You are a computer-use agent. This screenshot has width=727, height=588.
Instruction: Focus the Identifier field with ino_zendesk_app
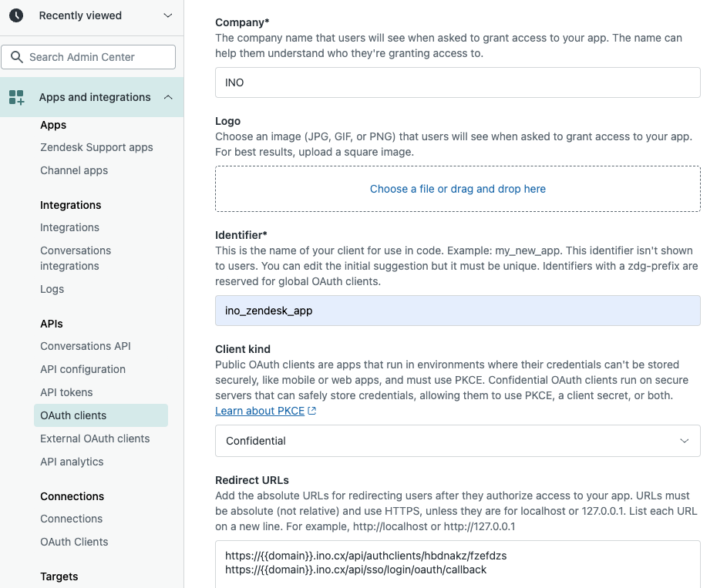tap(457, 311)
